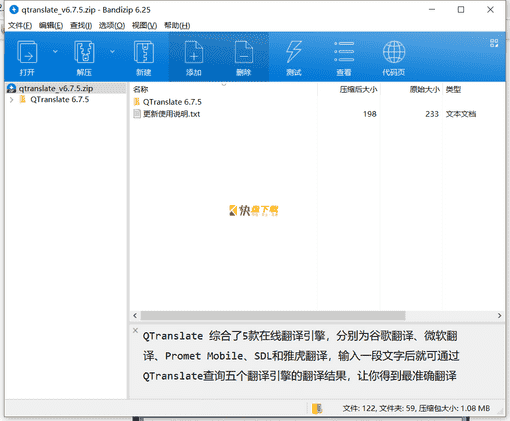Sort by original size (原始大小) column
This screenshot has height=421, width=510.
tap(425, 89)
